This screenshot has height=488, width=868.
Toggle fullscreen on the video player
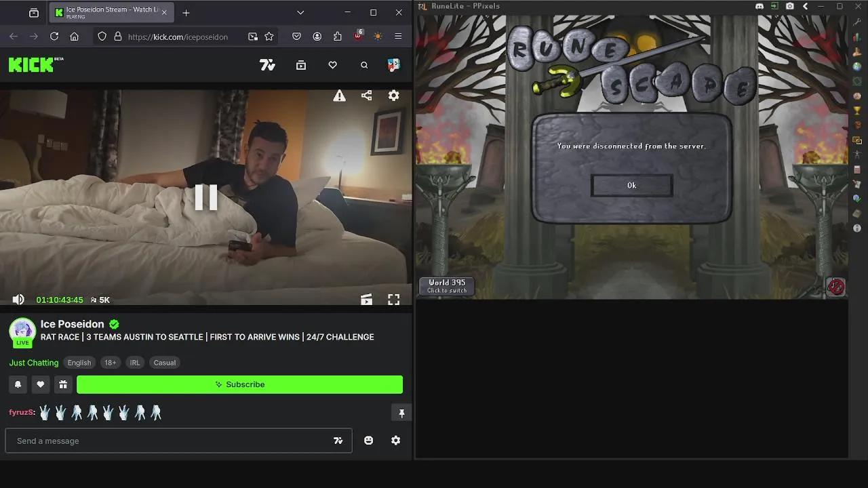393,300
